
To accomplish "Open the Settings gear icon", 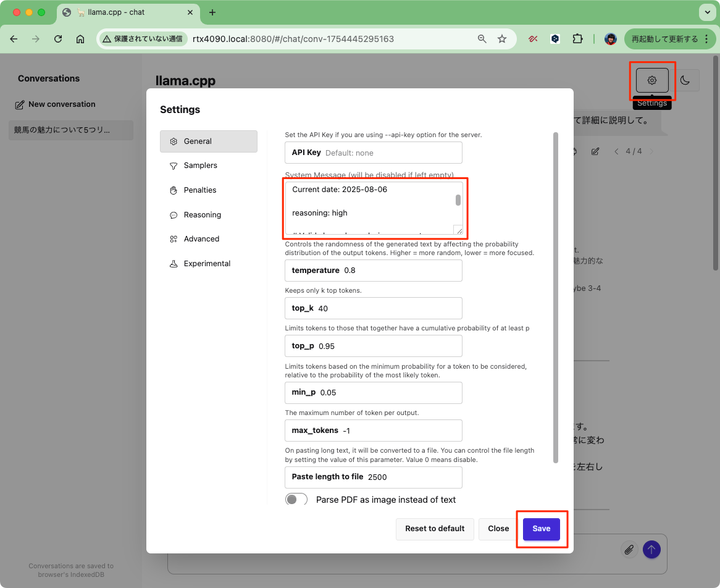I will [x=651, y=80].
